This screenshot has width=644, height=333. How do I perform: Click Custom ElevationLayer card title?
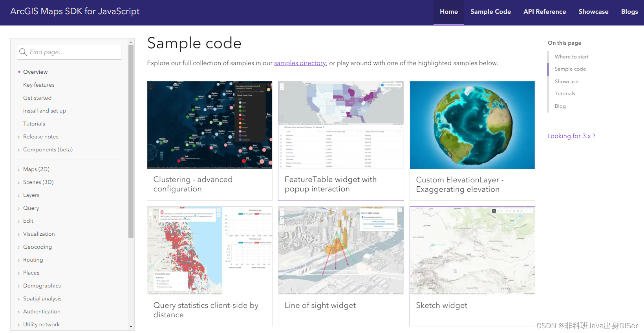coord(460,185)
